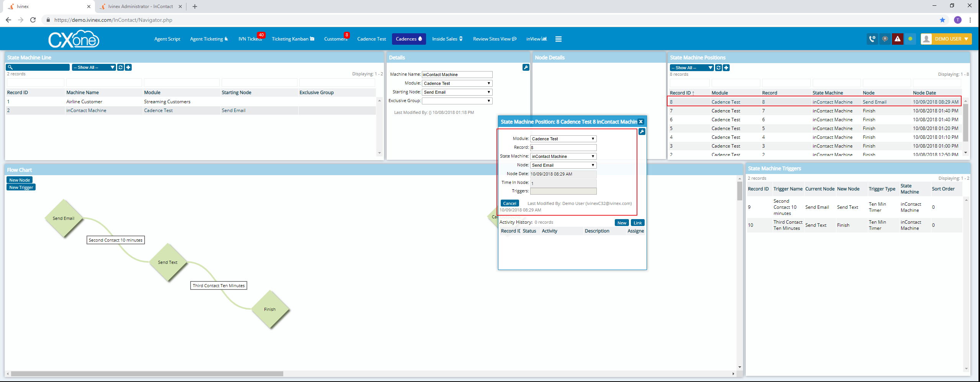Viewport: 980px width, 382px height.
Task: Click the wrench icon in position popup
Action: 642,132
